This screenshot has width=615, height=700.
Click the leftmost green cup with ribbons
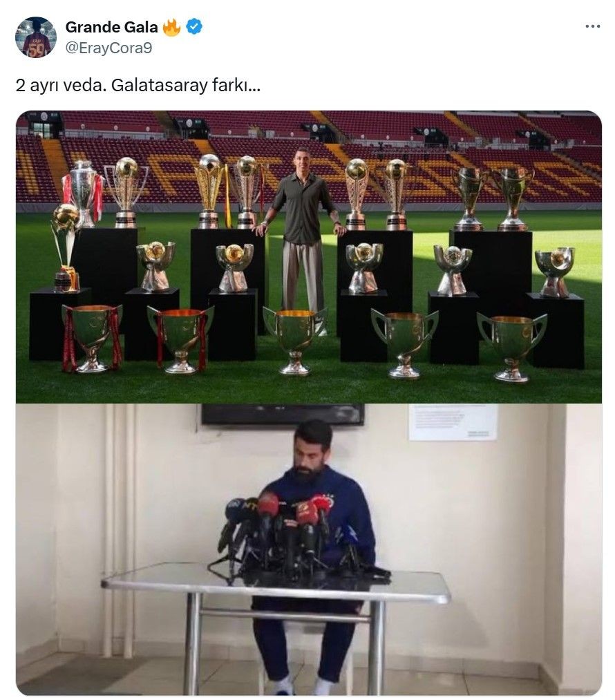(92, 339)
